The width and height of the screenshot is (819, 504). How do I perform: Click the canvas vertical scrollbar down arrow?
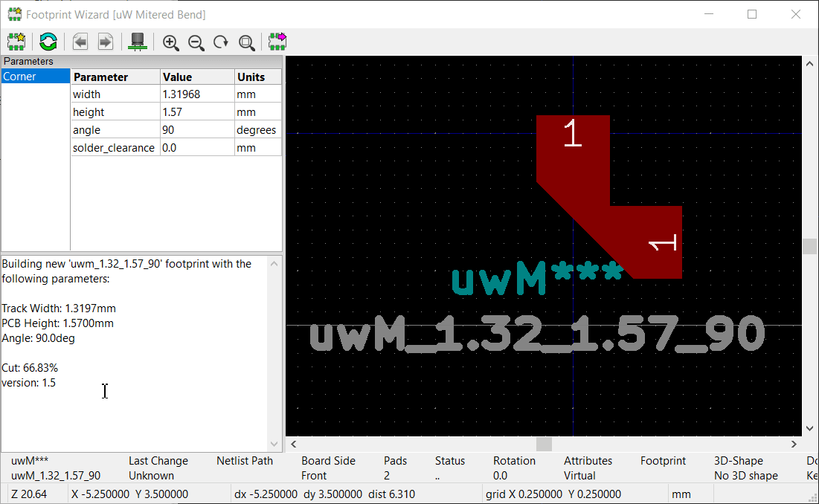click(811, 428)
